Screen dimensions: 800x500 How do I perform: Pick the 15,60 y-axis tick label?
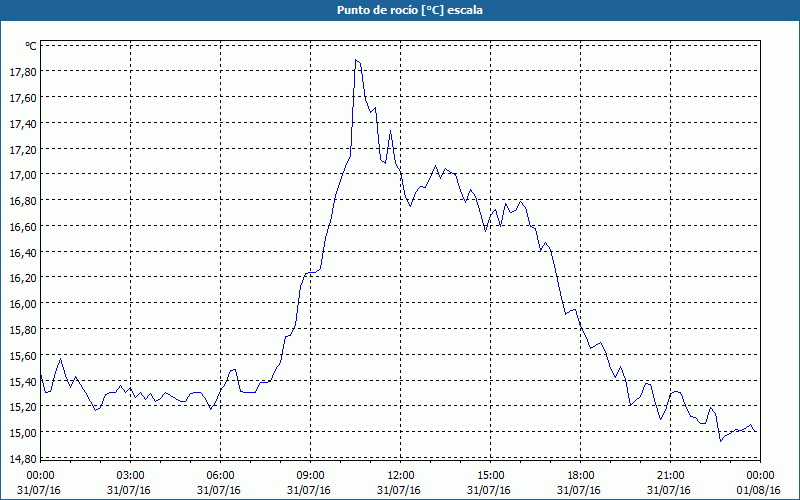click(23, 356)
